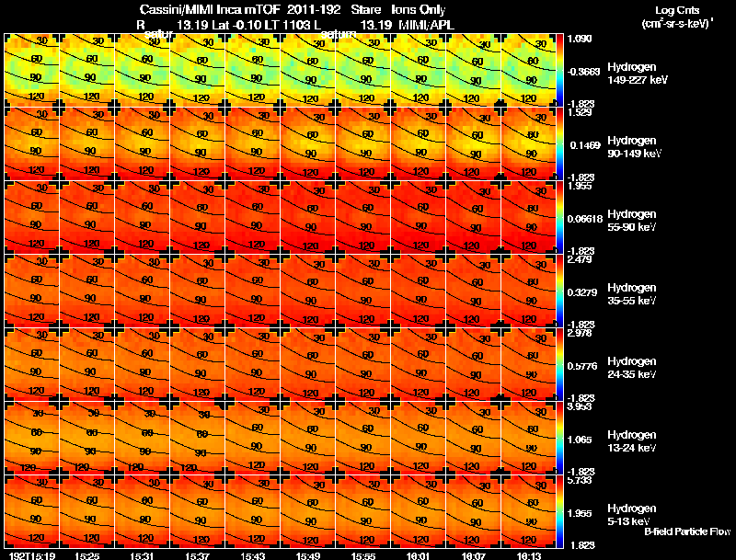This screenshot has height=560, width=736.
Task: Click the 192T15:19 time label
Action: [32, 555]
